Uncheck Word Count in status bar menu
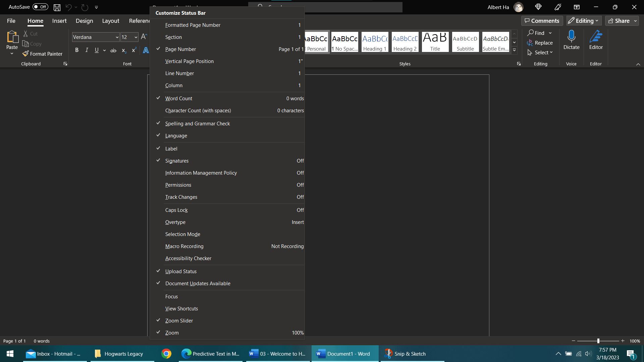This screenshot has width=644, height=362. [179, 99]
